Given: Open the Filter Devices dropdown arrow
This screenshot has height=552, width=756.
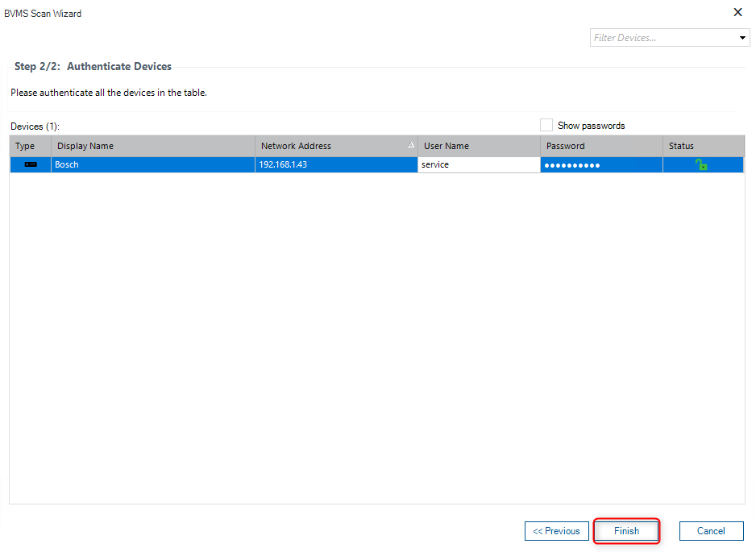Looking at the screenshot, I should click(742, 38).
